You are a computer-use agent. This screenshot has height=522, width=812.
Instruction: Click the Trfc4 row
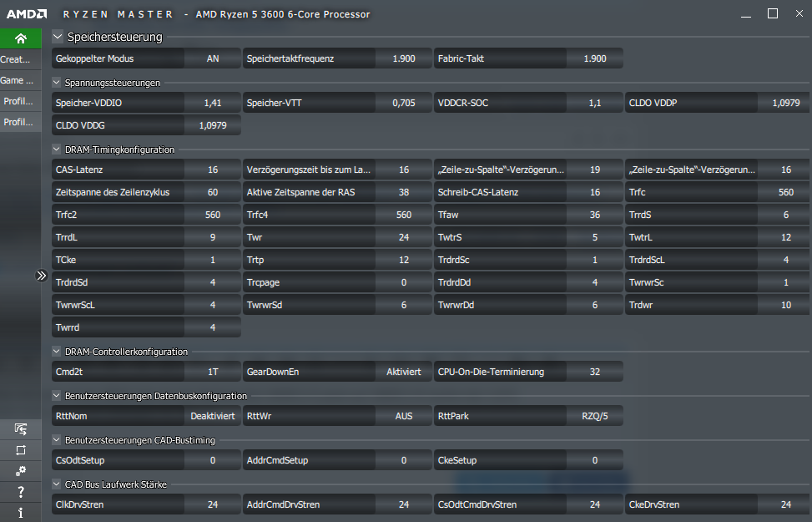coord(338,215)
